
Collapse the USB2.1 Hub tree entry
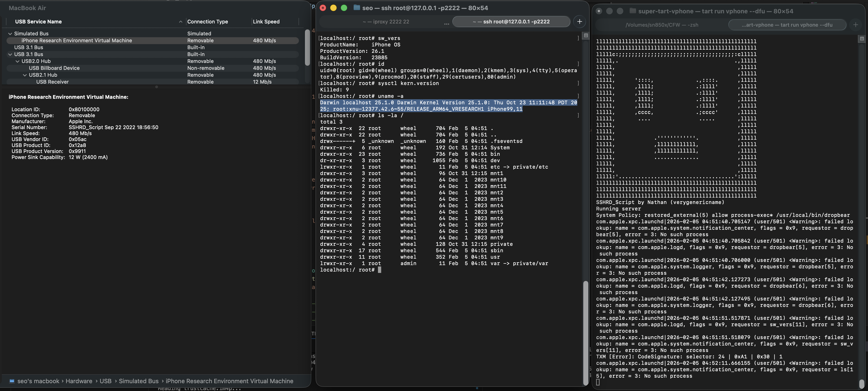point(25,75)
